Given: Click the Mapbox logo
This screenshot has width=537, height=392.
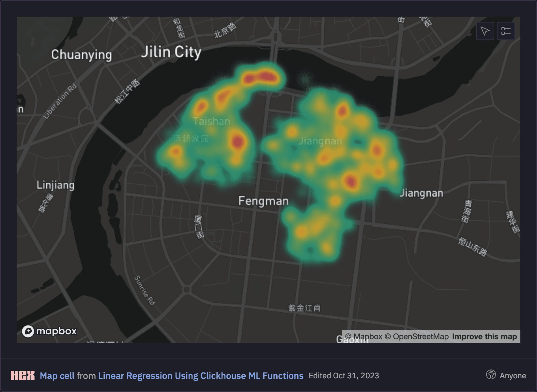Looking at the screenshot, I should 49,331.
